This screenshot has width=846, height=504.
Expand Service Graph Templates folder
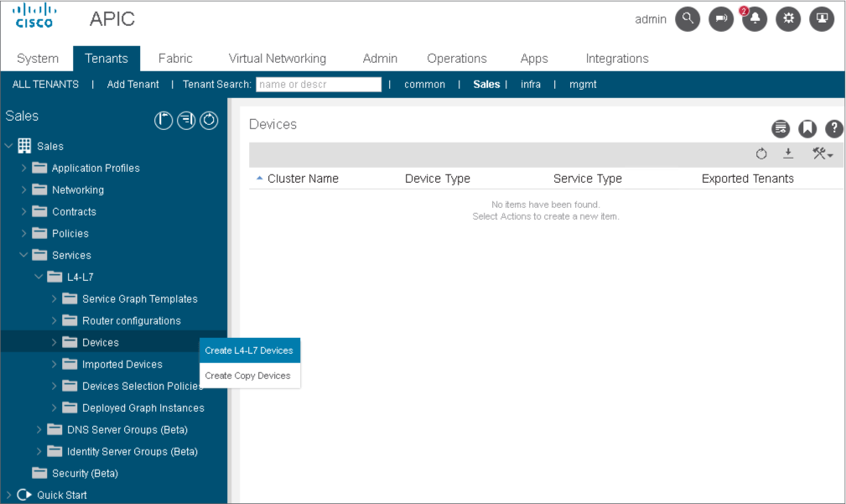(x=54, y=299)
